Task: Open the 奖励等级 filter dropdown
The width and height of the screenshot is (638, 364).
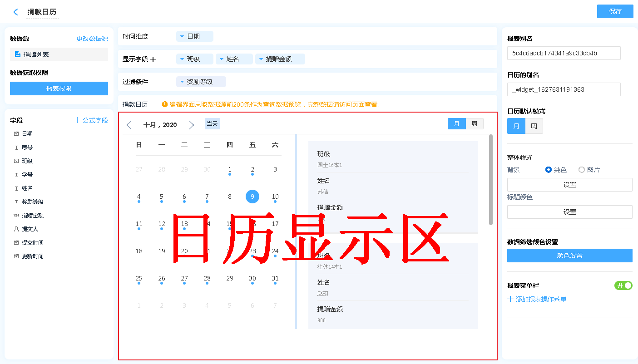Action: [201, 82]
